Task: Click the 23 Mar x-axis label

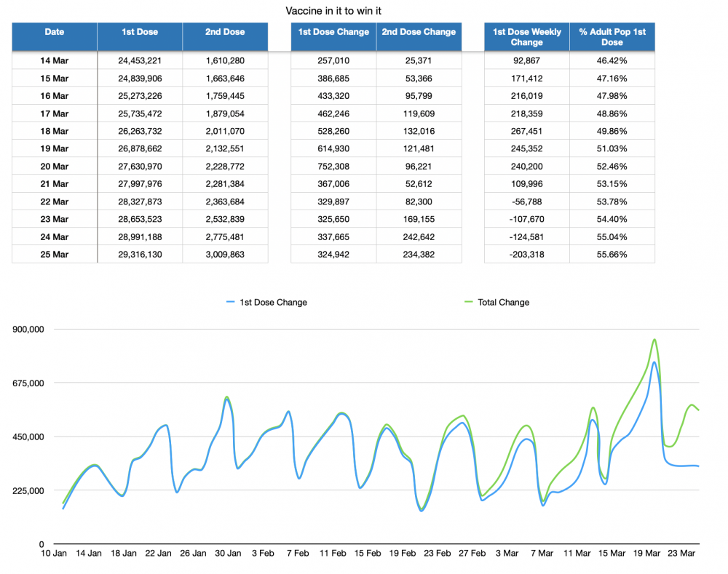Action: [x=681, y=553]
